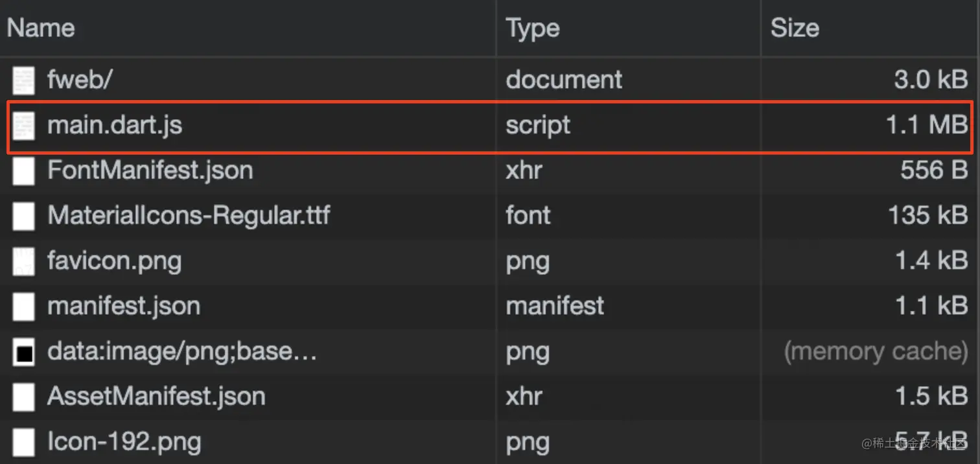Click the main.dart.js script file icon
This screenshot has height=464, width=980.
point(24,126)
